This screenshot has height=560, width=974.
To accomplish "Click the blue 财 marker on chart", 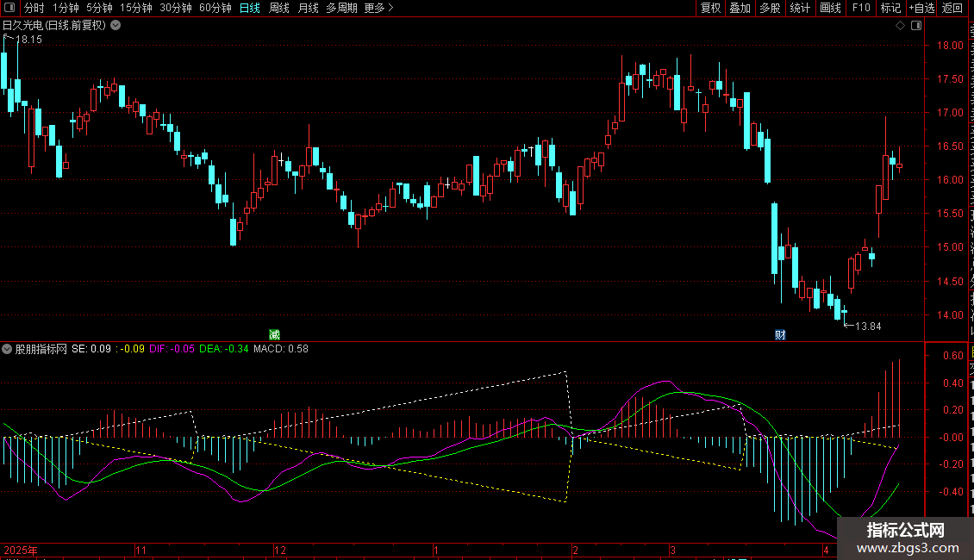I will click(x=780, y=334).
